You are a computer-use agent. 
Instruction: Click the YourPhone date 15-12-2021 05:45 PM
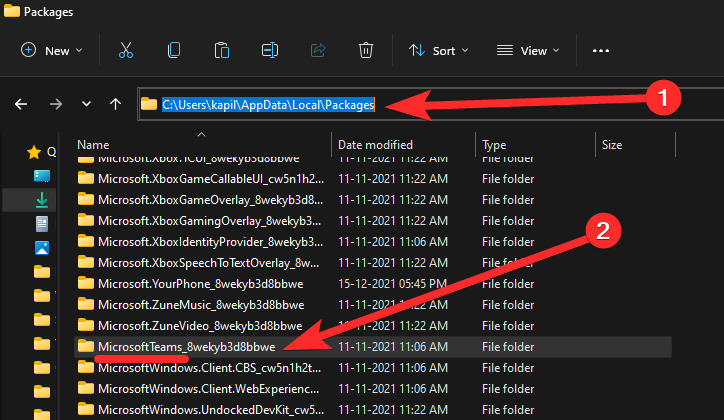[392, 283]
